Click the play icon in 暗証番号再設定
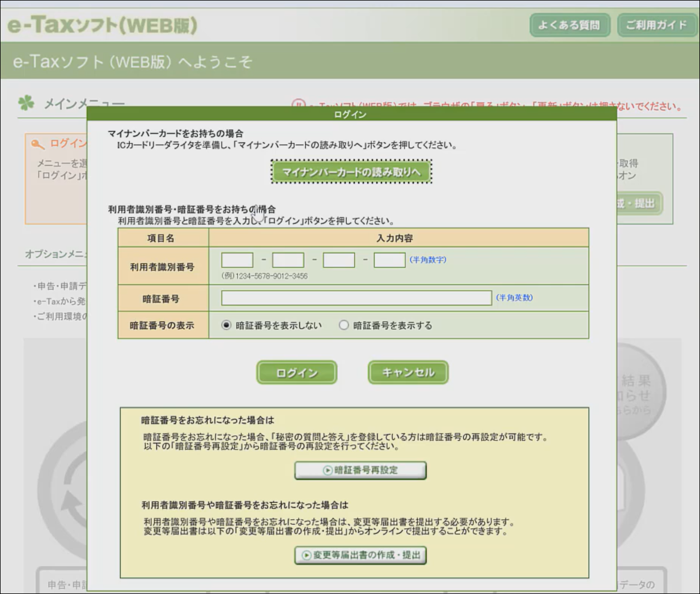The width and height of the screenshot is (700, 594). point(328,470)
